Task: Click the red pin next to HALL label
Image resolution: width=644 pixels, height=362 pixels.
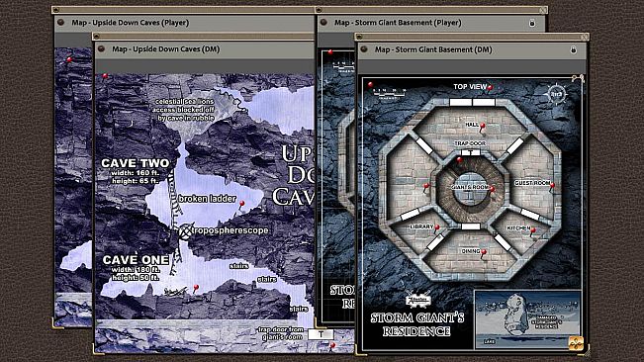Action: tap(483, 127)
